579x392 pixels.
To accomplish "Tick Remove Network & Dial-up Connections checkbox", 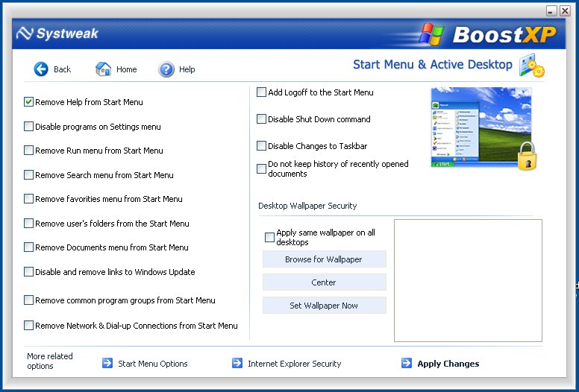I will (29, 325).
